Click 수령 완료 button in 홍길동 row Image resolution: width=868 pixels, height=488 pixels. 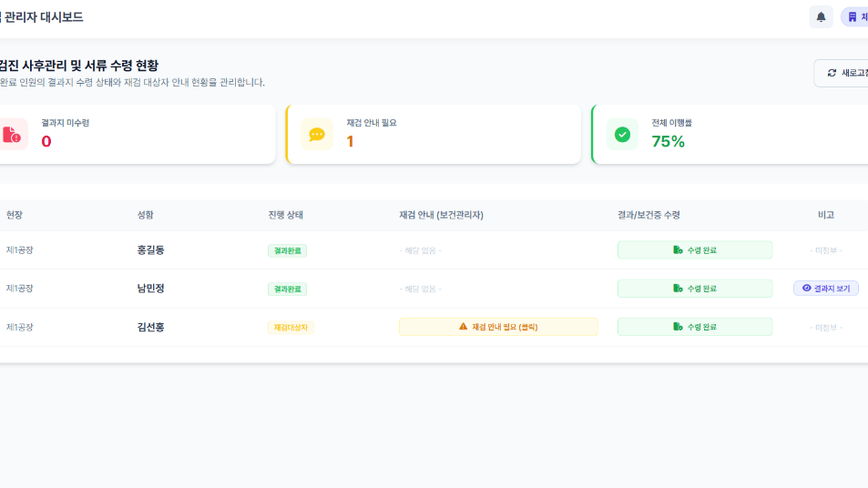point(694,250)
